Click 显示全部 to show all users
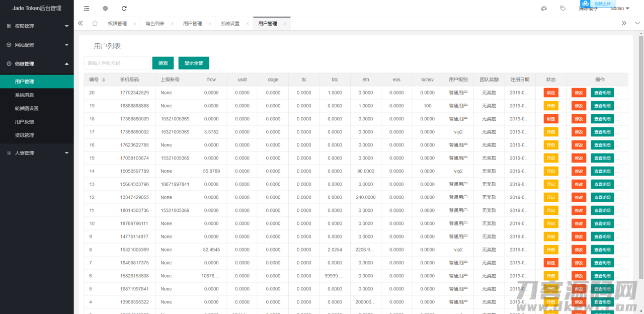Viewport: 644px width, 314px height. [x=193, y=63]
